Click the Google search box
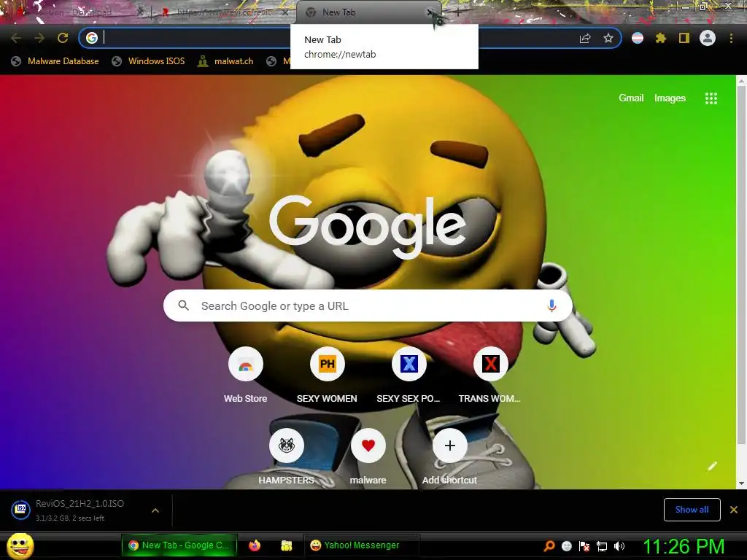This screenshot has width=747, height=560. click(x=368, y=306)
